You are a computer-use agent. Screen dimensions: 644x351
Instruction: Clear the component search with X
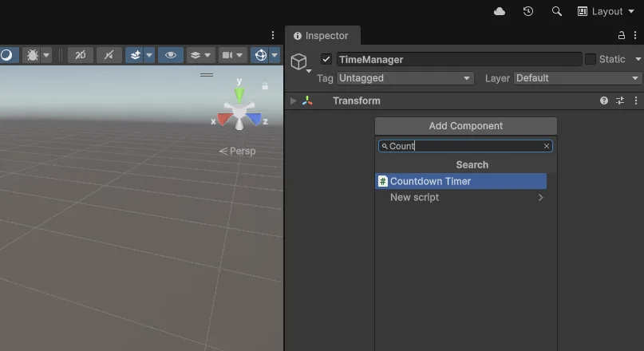click(x=547, y=146)
